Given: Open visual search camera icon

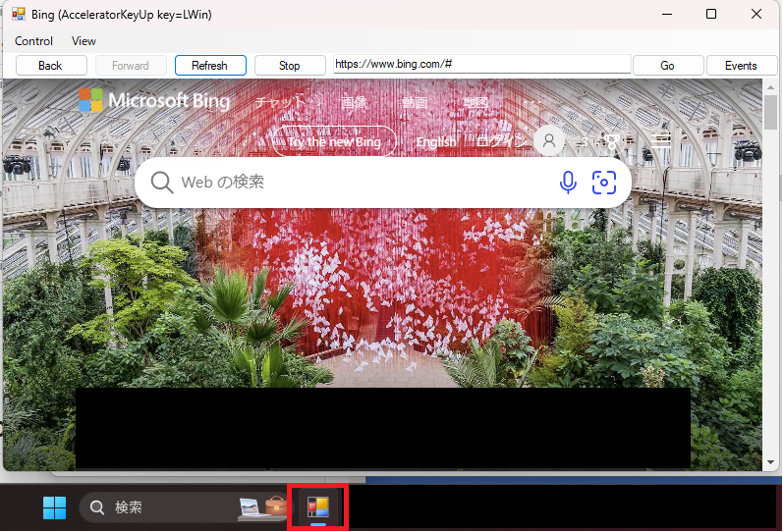Looking at the screenshot, I should [x=603, y=182].
